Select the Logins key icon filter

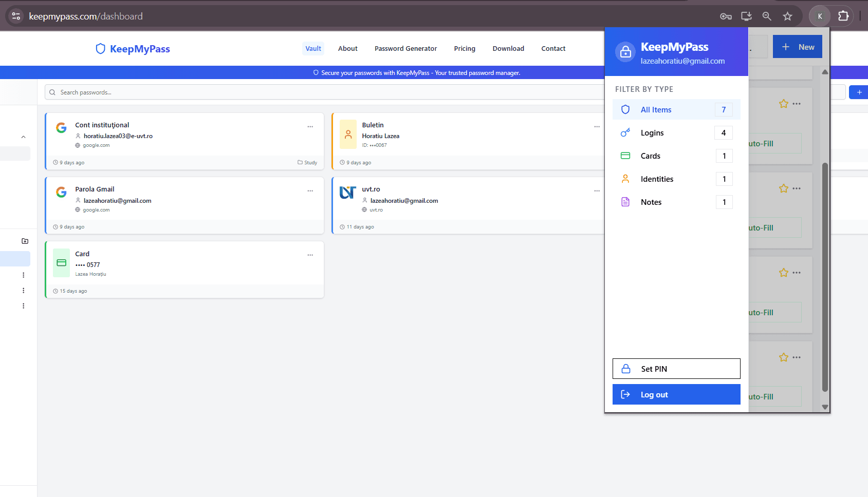[x=625, y=132]
